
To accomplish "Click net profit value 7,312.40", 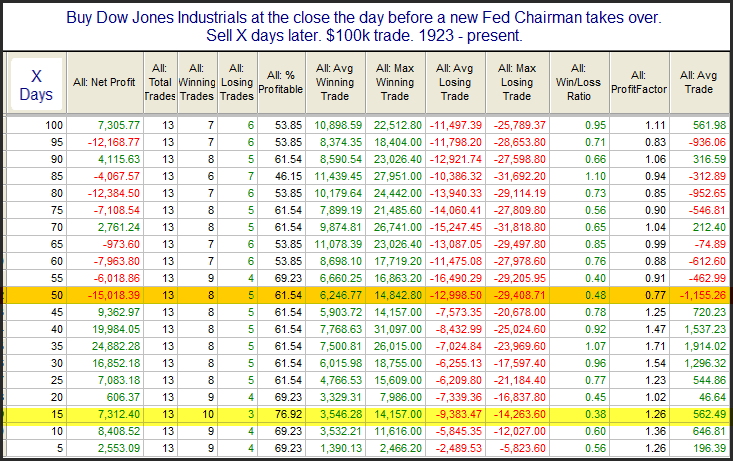I will click(x=119, y=414).
